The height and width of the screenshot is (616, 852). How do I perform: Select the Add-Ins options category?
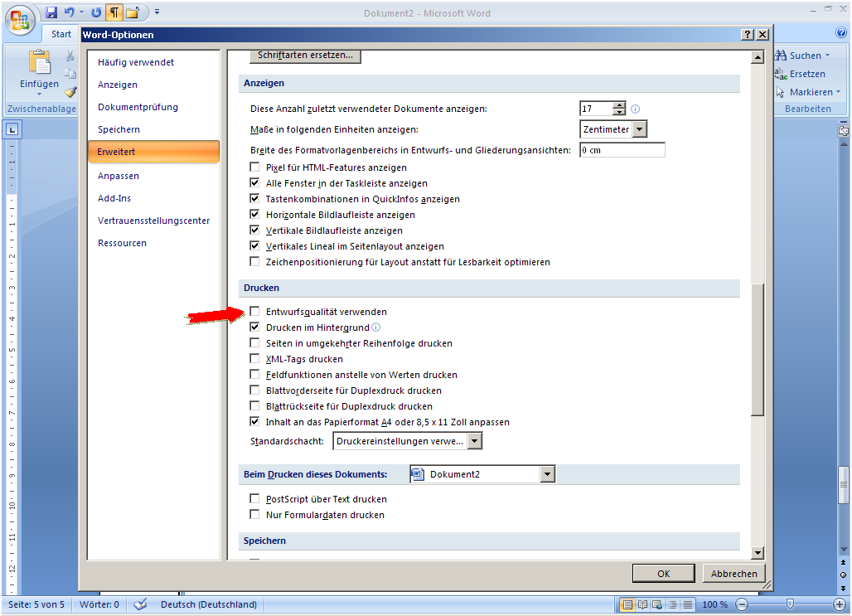click(114, 198)
